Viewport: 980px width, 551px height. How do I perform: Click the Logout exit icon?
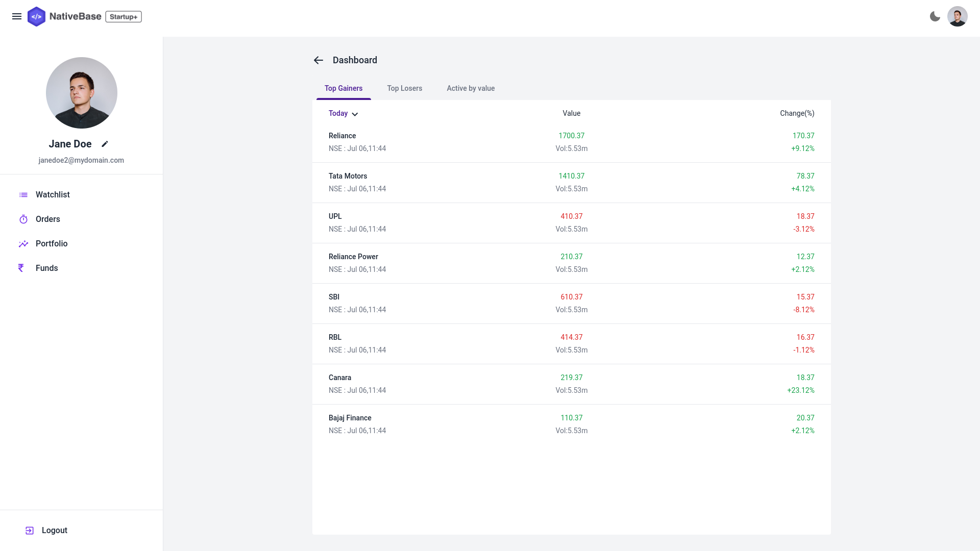[30, 531]
